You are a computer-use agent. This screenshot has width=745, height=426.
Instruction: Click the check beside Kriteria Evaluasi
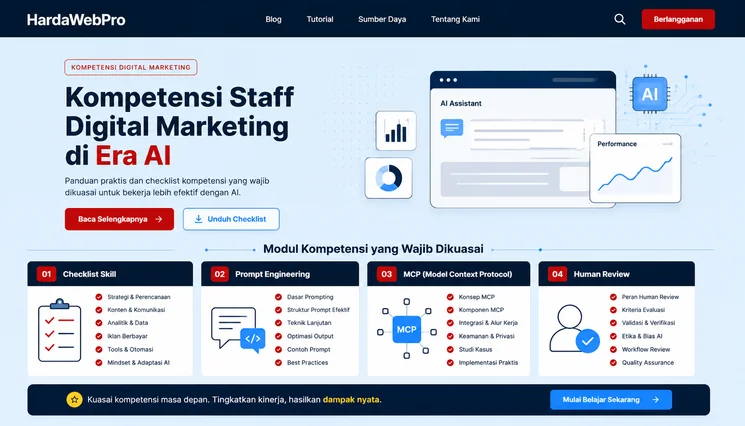(613, 310)
